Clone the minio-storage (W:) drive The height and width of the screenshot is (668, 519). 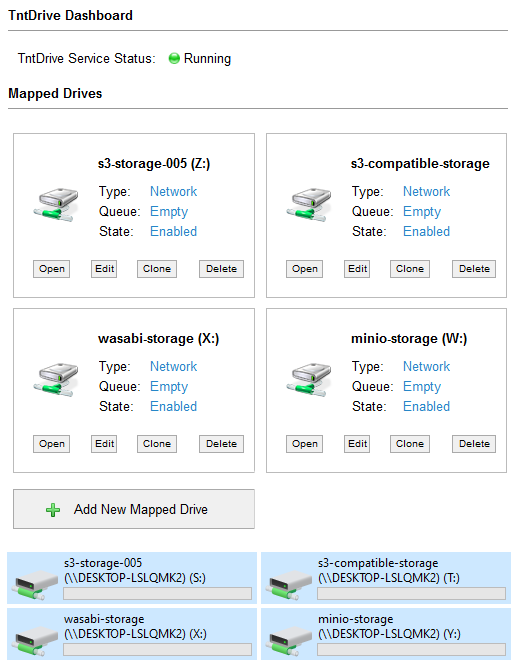point(410,444)
